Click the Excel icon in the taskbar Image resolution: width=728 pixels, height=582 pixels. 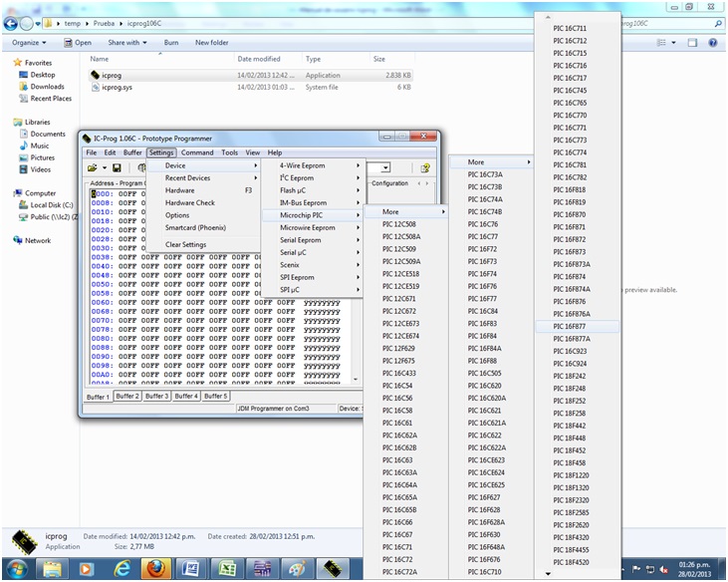pyautogui.click(x=226, y=568)
